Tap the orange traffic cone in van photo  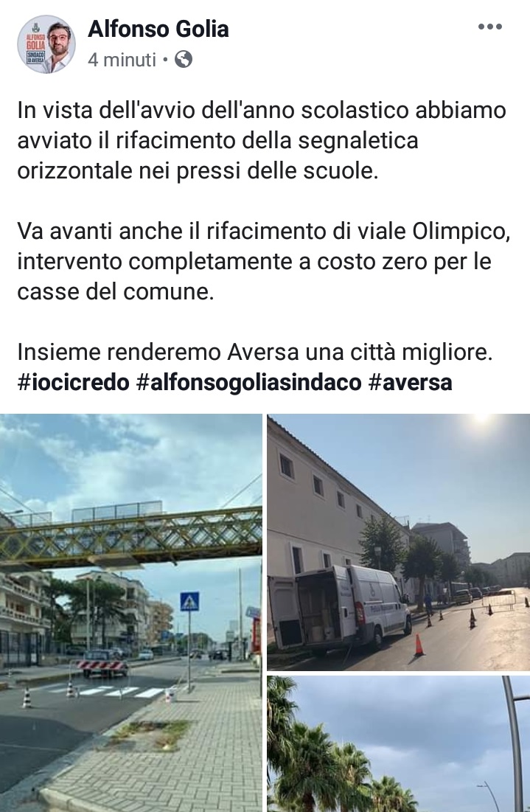pos(418,645)
